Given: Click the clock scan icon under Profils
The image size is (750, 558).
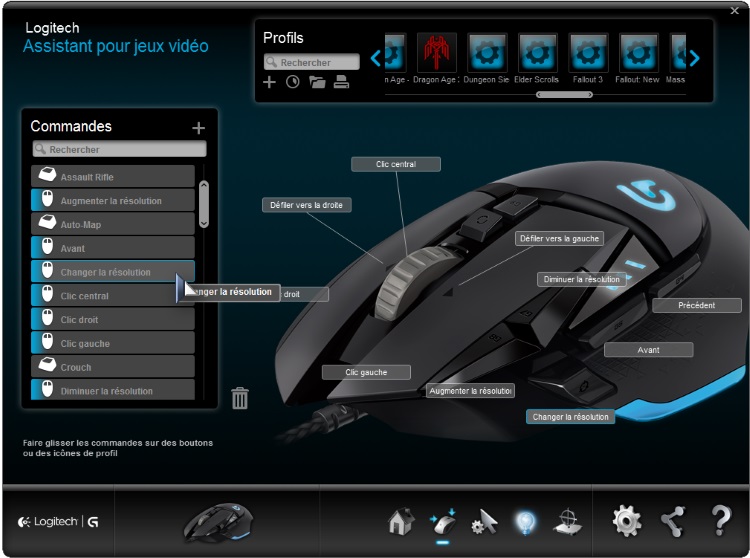Looking at the screenshot, I should click(293, 82).
